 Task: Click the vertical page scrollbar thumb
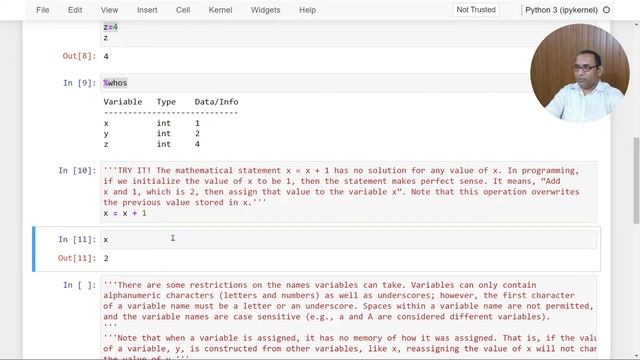636,180
